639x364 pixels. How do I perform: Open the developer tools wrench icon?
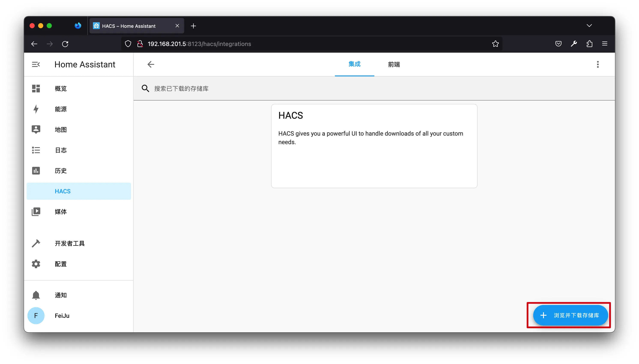[x=574, y=44]
